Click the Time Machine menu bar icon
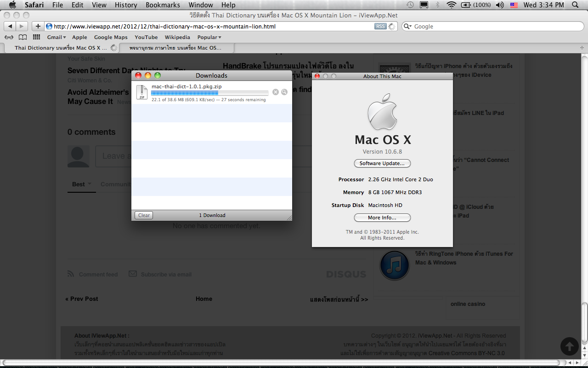This screenshot has height=368, width=588. click(410, 5)
